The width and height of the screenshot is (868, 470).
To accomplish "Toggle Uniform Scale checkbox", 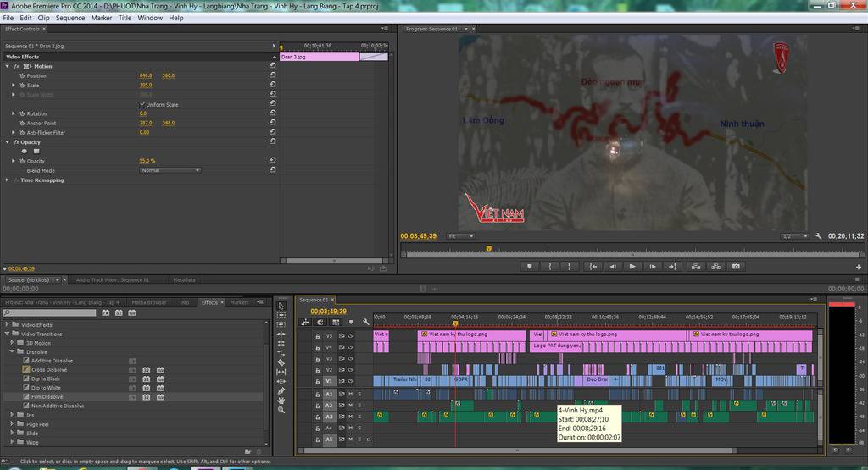I will 142,104.
